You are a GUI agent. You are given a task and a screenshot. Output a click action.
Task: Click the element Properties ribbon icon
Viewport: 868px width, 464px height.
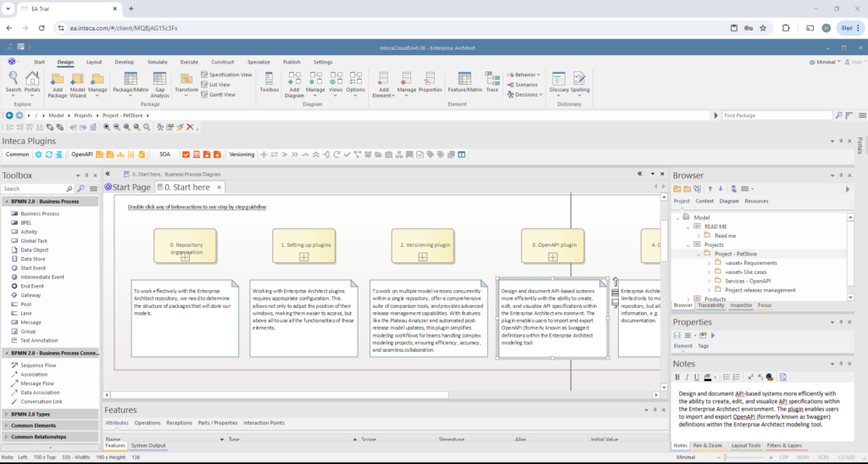pos(430,82)
